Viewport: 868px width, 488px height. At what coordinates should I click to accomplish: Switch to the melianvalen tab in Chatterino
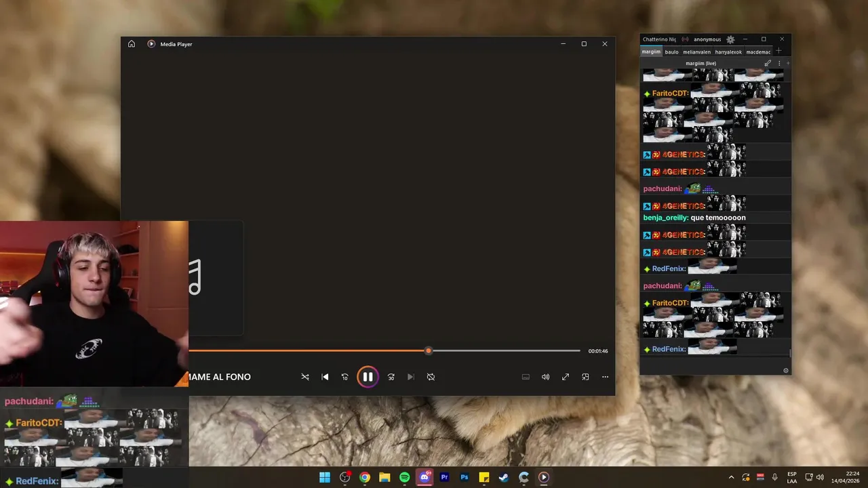coord(697,52)
